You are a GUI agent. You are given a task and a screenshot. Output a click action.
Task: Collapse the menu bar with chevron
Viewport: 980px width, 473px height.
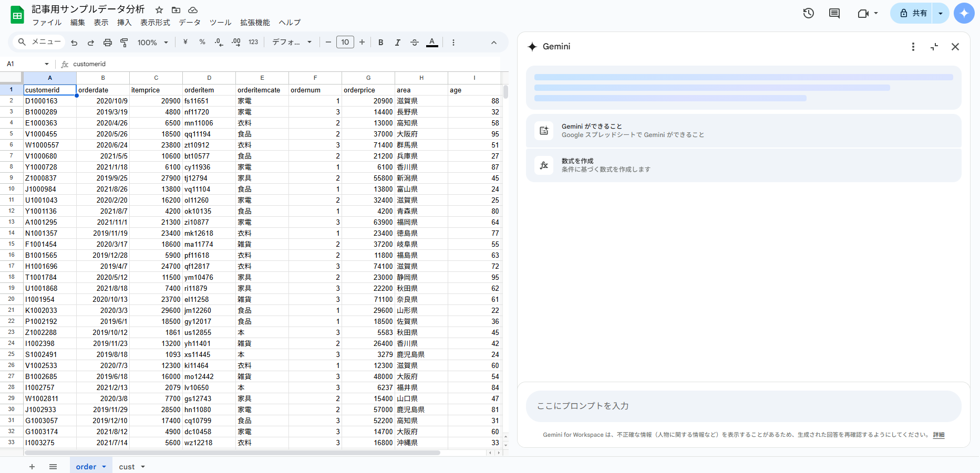(x=494, y=43)
